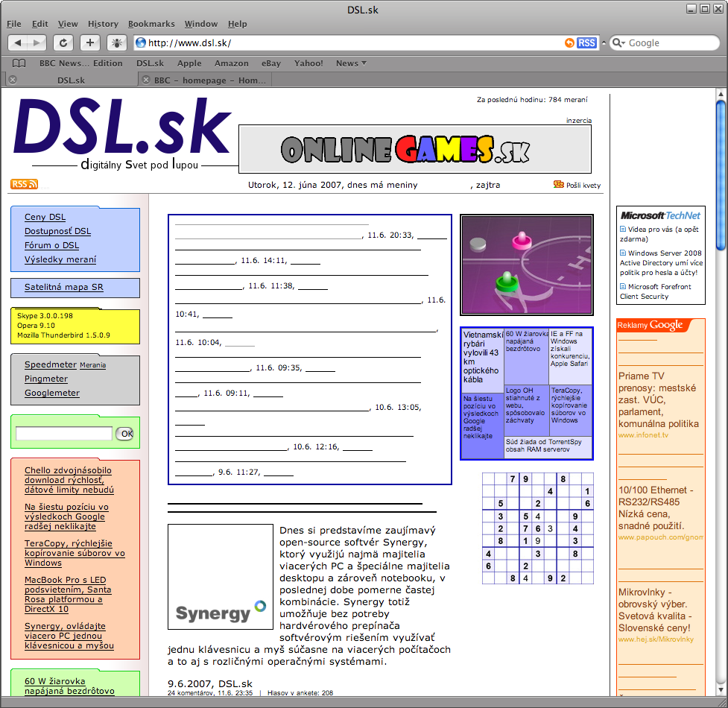Viewport: 728px width, 708px height.
Task: Open the Microsoft Forefront Client Security link
Action: point(656,291)
